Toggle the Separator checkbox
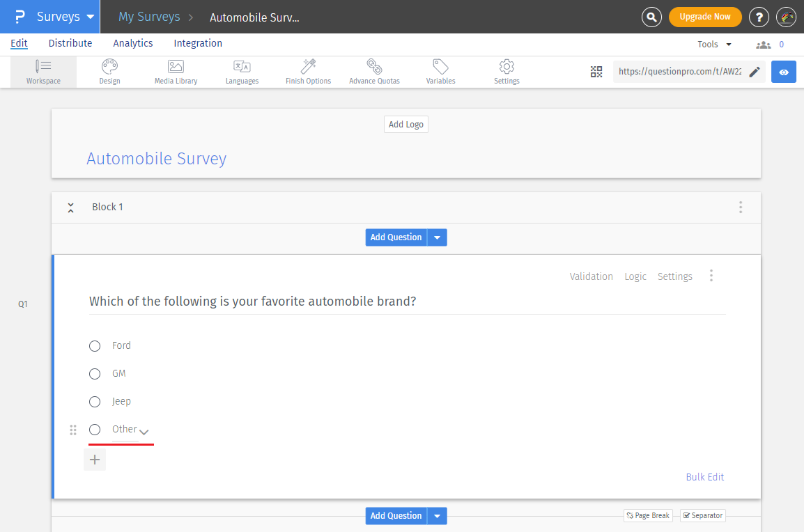The image size is (804, 532). pyautogui.click(x=702, y=515)
